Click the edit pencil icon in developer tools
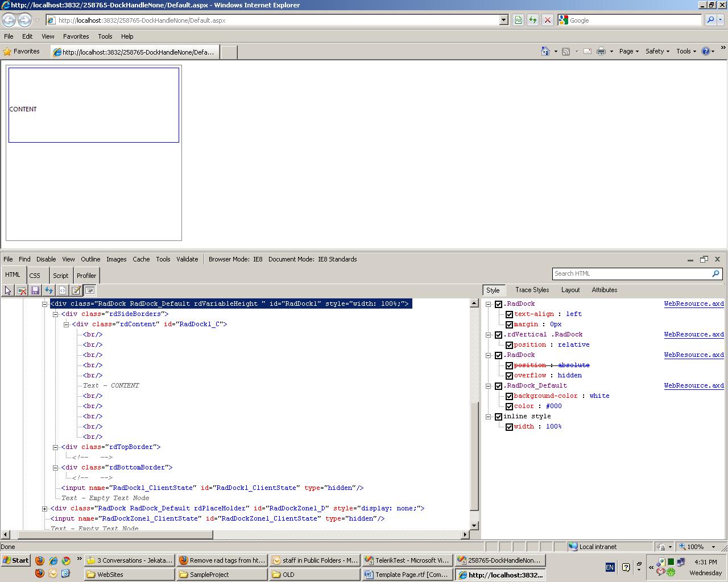 point(76,290)
